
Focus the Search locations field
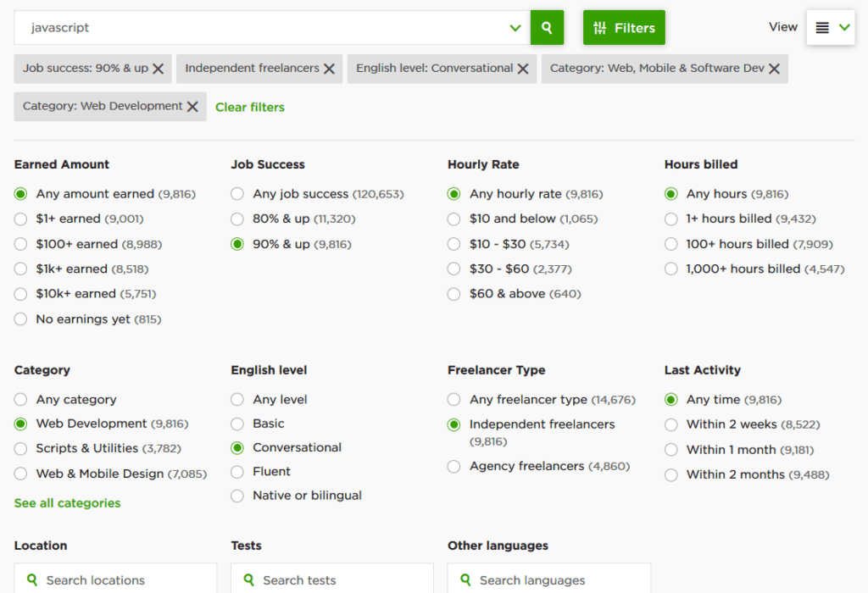[x=115, y=579]
